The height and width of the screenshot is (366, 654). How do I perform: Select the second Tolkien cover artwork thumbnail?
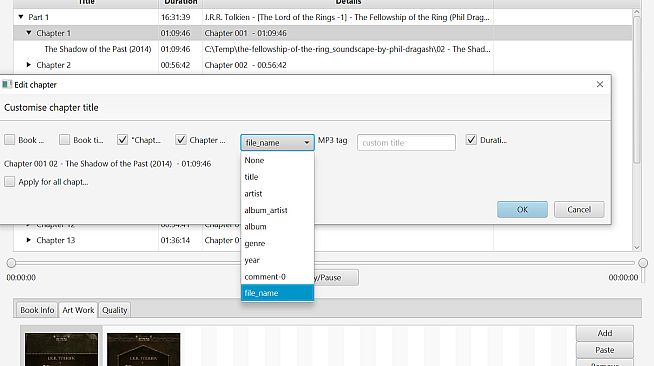[143, 349]
